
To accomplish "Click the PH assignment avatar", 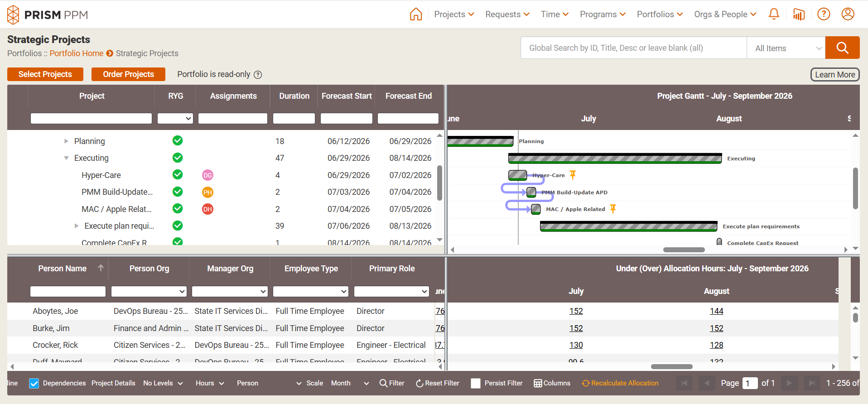I will 207,192.
